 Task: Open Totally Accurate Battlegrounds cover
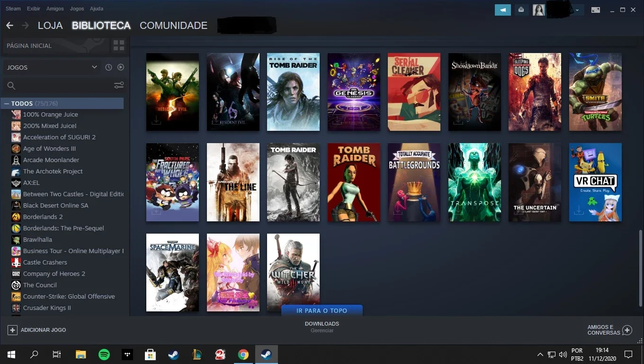point(414,182)
